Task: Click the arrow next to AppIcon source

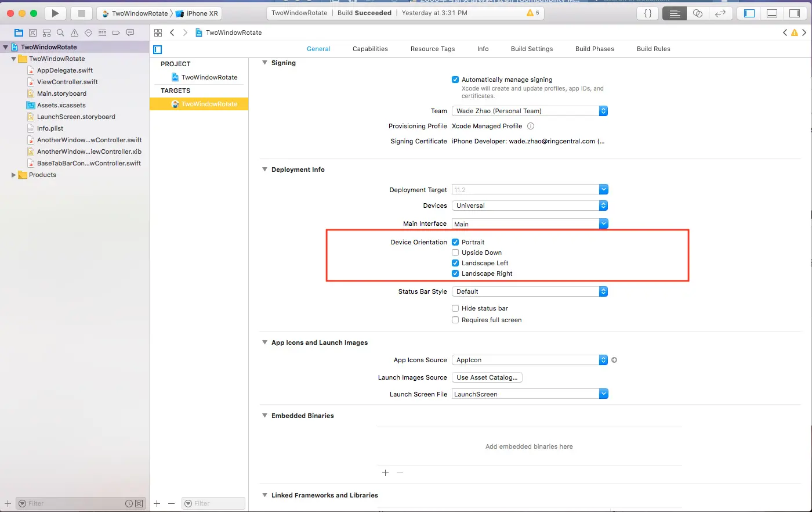Action: click(x=614, y=360)
